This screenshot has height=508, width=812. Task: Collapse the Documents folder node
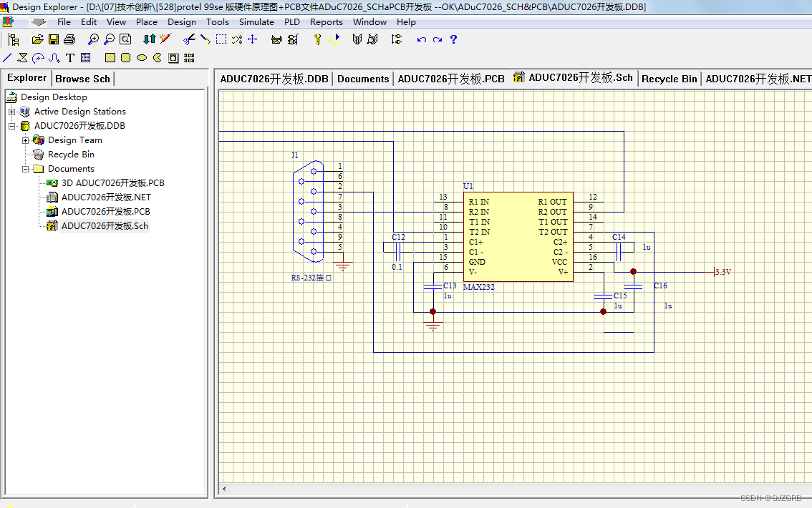pos(25,169)
